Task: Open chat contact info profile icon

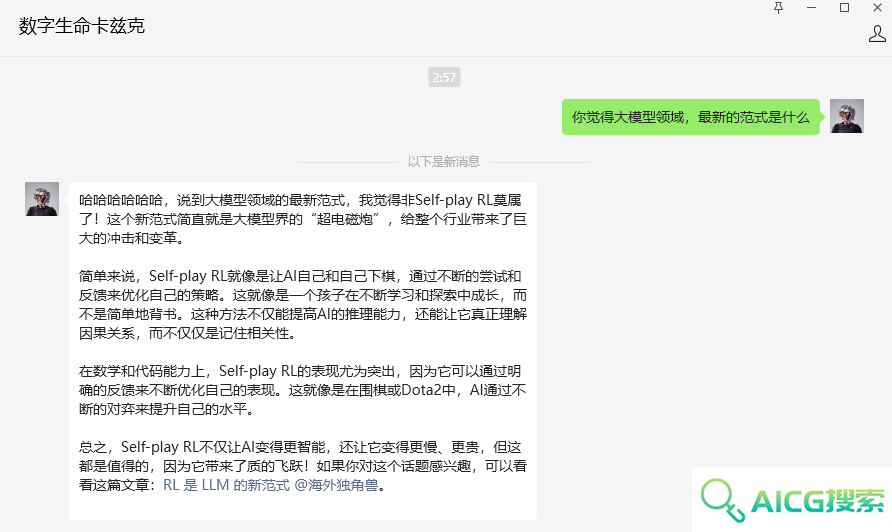Action: click(x=877, y=34)
